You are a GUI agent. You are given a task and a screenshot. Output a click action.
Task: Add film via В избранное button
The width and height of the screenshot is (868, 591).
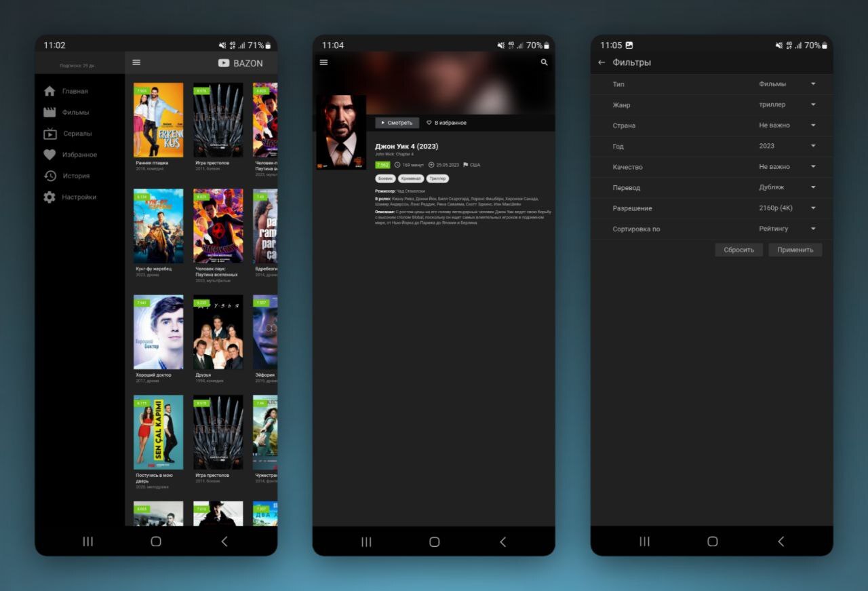pos(446,123)
